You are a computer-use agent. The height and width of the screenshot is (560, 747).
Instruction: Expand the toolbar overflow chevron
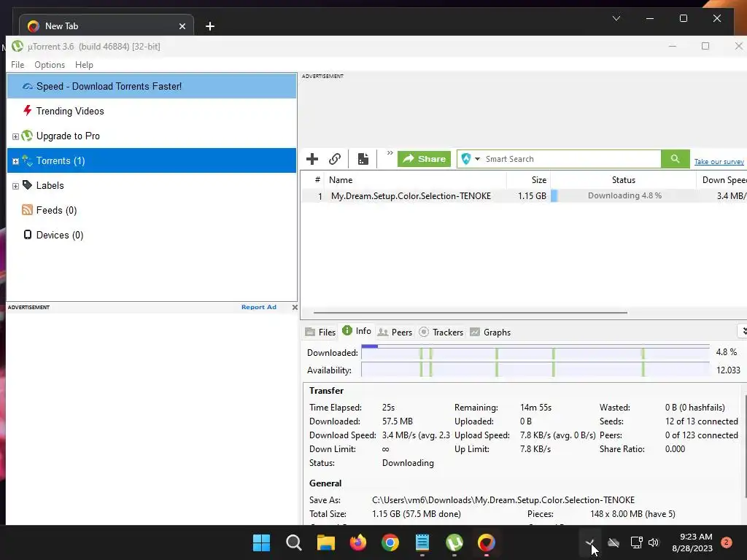coord(390,153)
